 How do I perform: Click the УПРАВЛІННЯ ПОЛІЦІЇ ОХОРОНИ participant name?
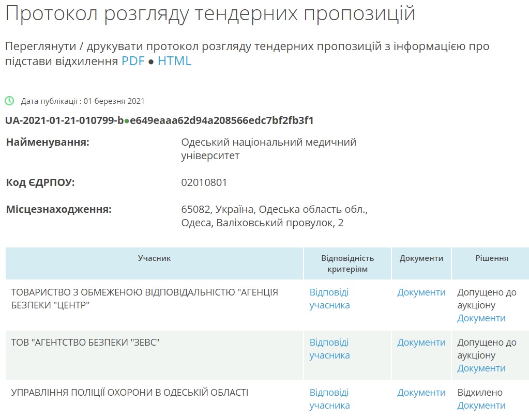pyautogui.click(x=129, y=393)
